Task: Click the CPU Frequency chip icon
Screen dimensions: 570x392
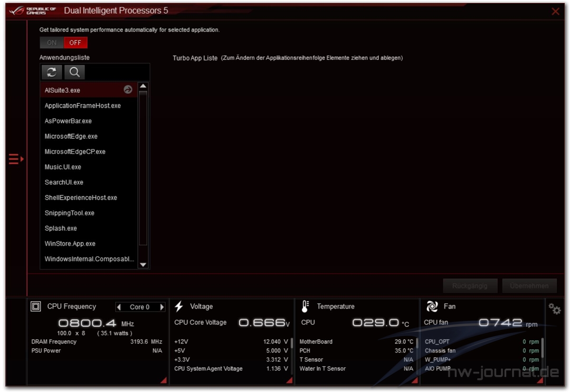Action: point(36,307)
